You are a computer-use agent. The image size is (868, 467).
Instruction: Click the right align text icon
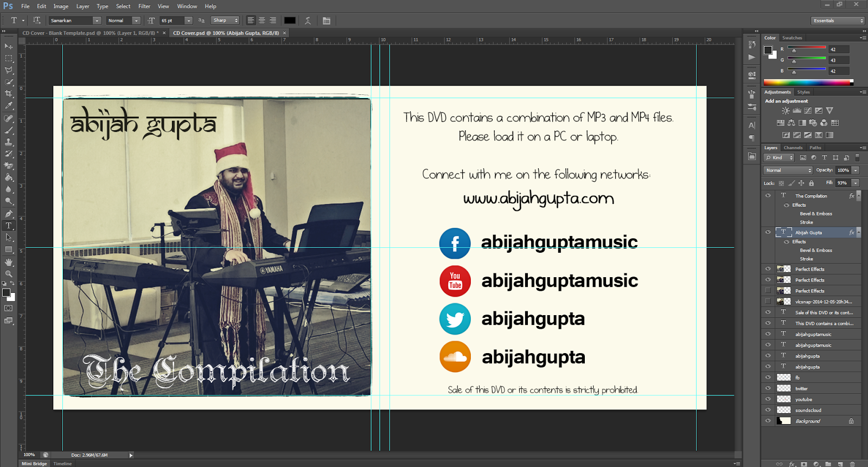(x=272, y=21)
